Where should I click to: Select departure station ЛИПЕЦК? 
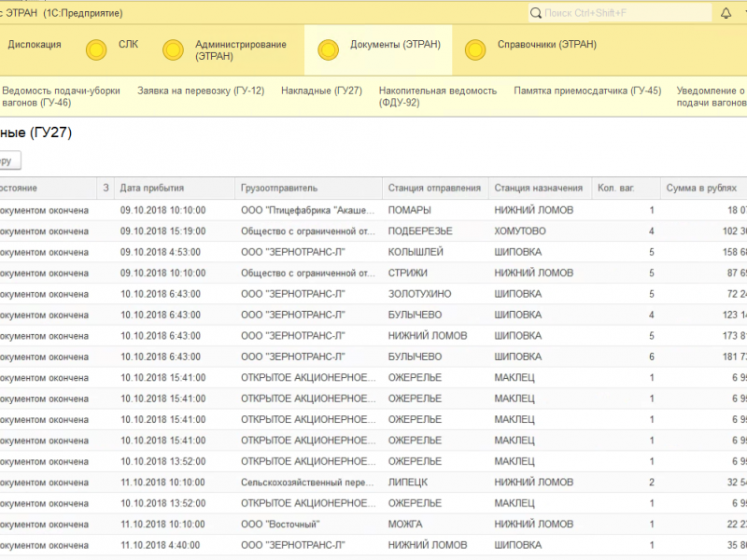coord(408,483)
